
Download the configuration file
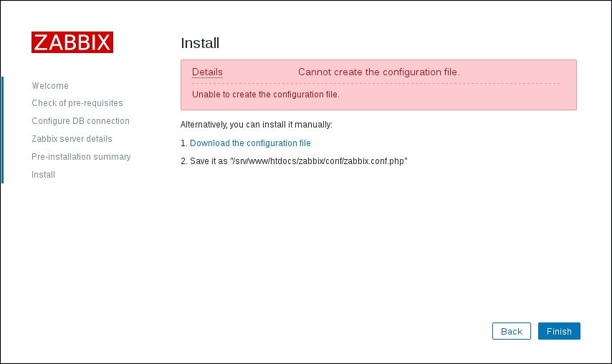[250, 143]
